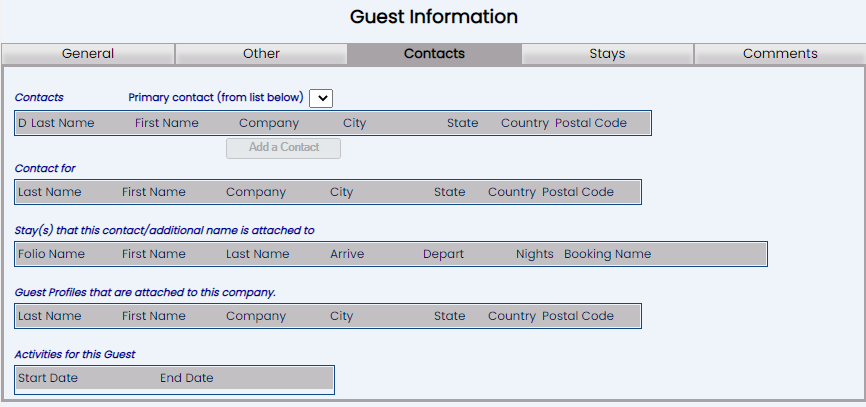This screenshot has height=407, width=866.
Task: Click Start Date header in Activities table
Action: pos(47,378)
